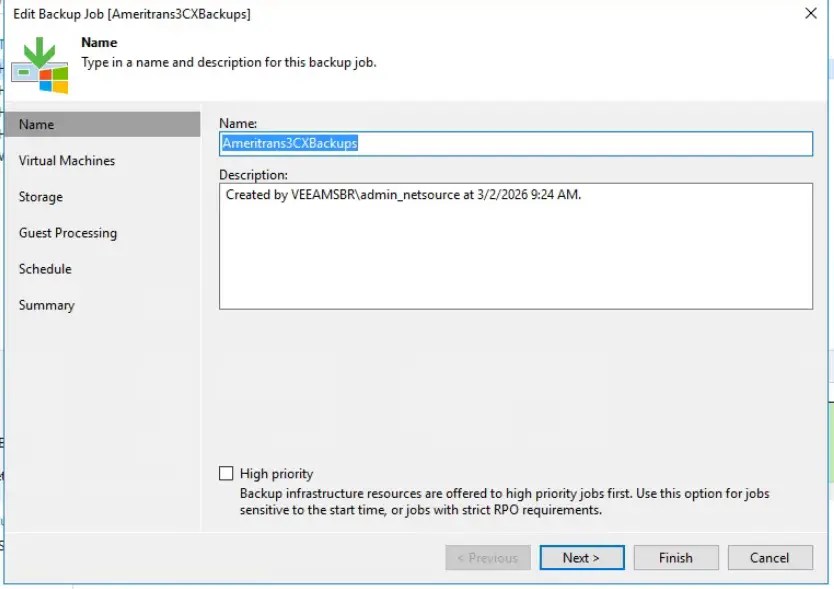
Task: Click the 'Description:' field label
Action: coord(253,175)
